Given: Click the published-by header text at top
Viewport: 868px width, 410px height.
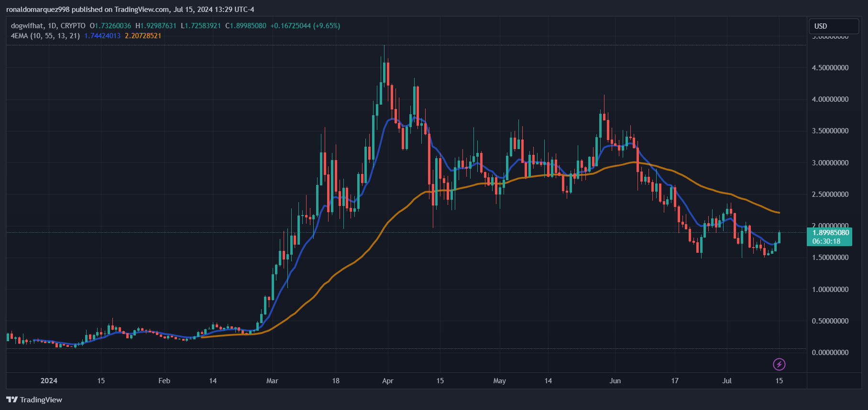Looking at the screenshot, I should pyautogui.click(x=130, y=10).
